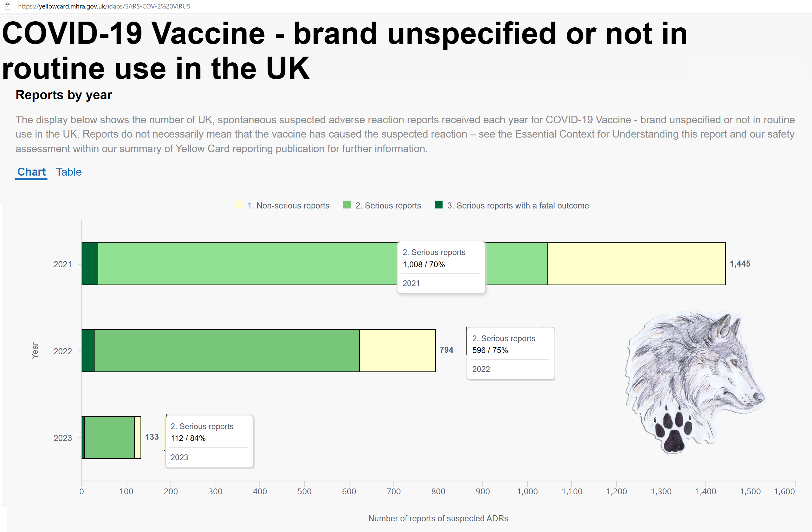Select 2023 serious reports green segment
Image resolution: width=812 pixels, height=532 pixels.
[x=110, y=437]
